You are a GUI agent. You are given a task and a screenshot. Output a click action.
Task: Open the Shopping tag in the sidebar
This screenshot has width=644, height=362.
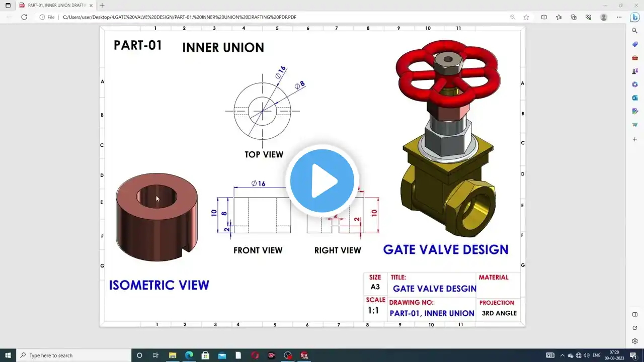[x=635, y=44]
